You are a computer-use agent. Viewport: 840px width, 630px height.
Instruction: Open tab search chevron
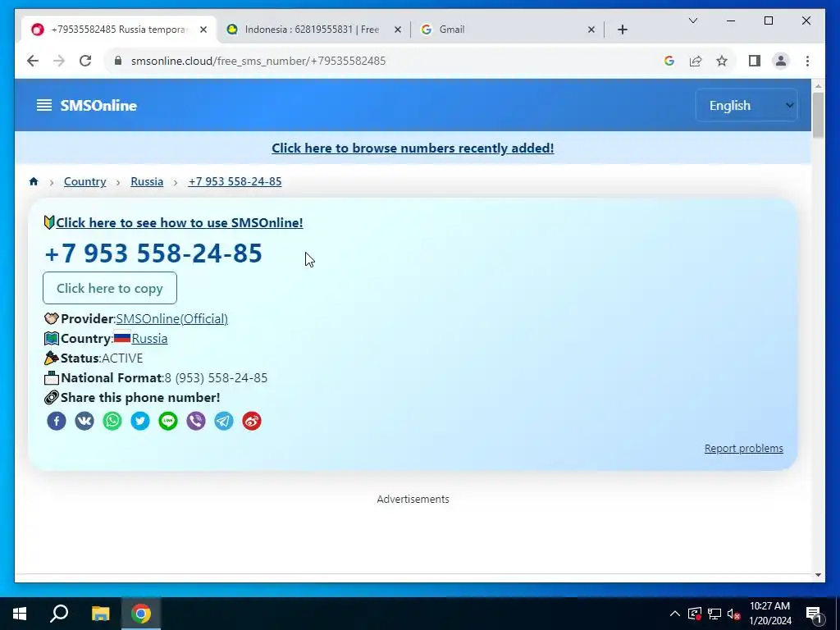[692, 21]
